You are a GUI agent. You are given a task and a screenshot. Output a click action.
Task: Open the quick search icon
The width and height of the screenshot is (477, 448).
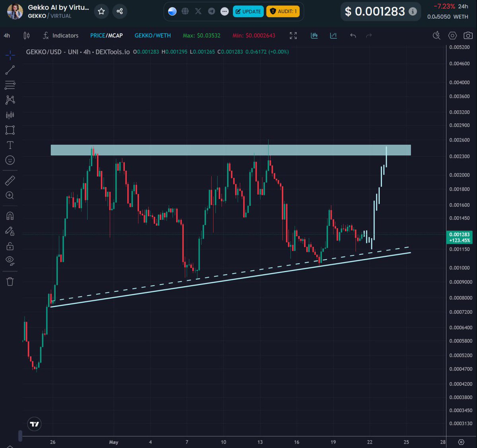point(436,35)
